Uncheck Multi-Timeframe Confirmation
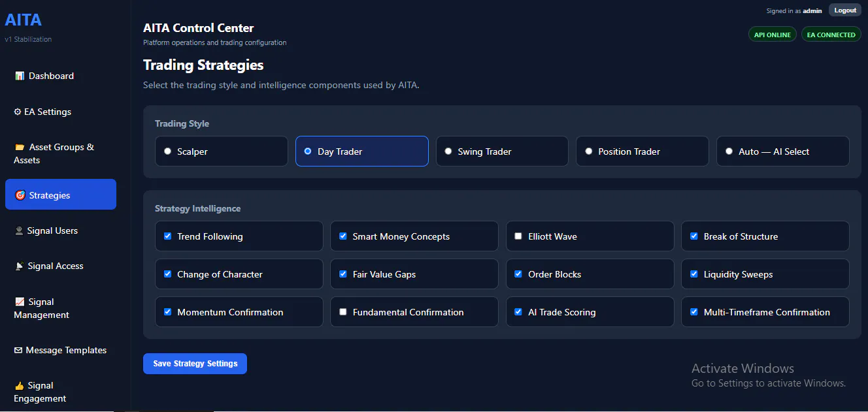The image size is (868, 412). coord(694,311)
